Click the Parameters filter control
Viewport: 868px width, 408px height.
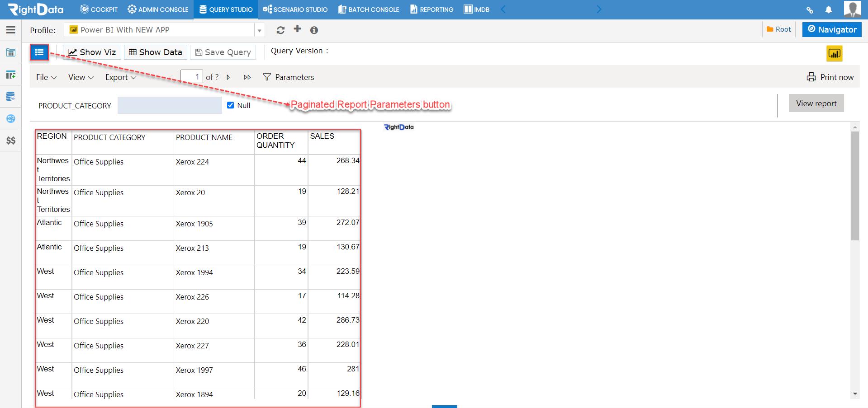pyautogui.click(x=288, y=77)
